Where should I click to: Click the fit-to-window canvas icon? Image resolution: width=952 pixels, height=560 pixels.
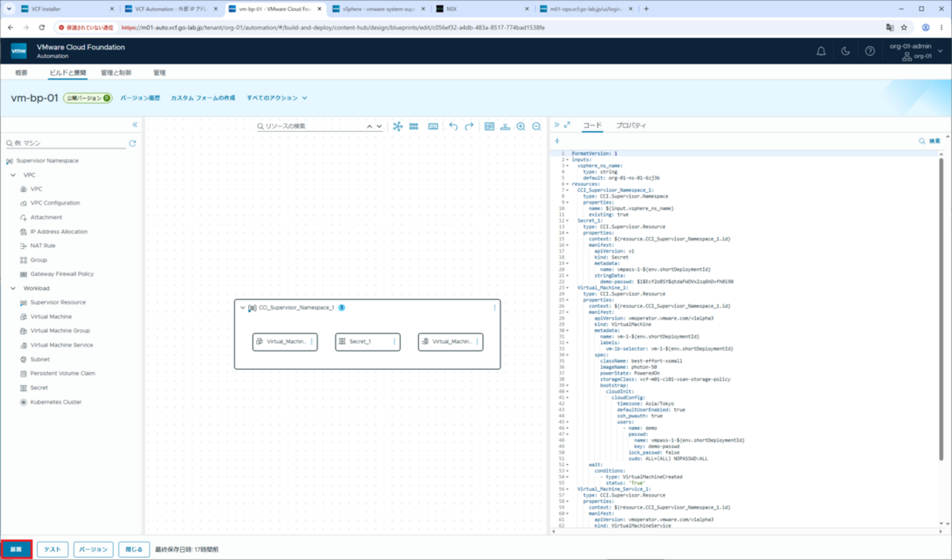pos(489,127)
